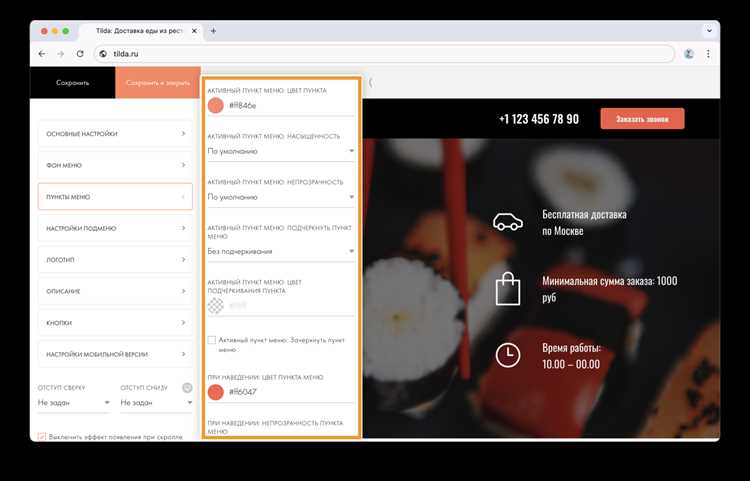Open Отступ сверху dropdown
The image size is (750, 481).
[74, 403]
